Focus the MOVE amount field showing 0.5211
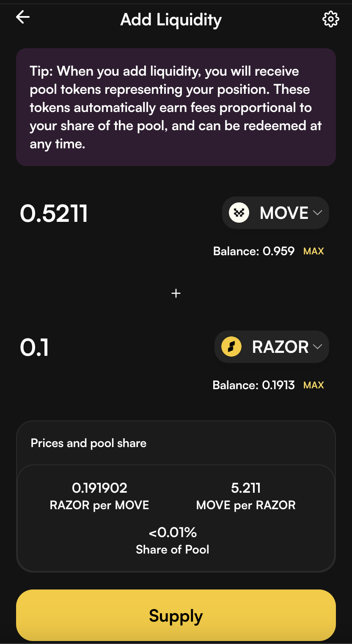352x644 pixels. click(54, 213)
